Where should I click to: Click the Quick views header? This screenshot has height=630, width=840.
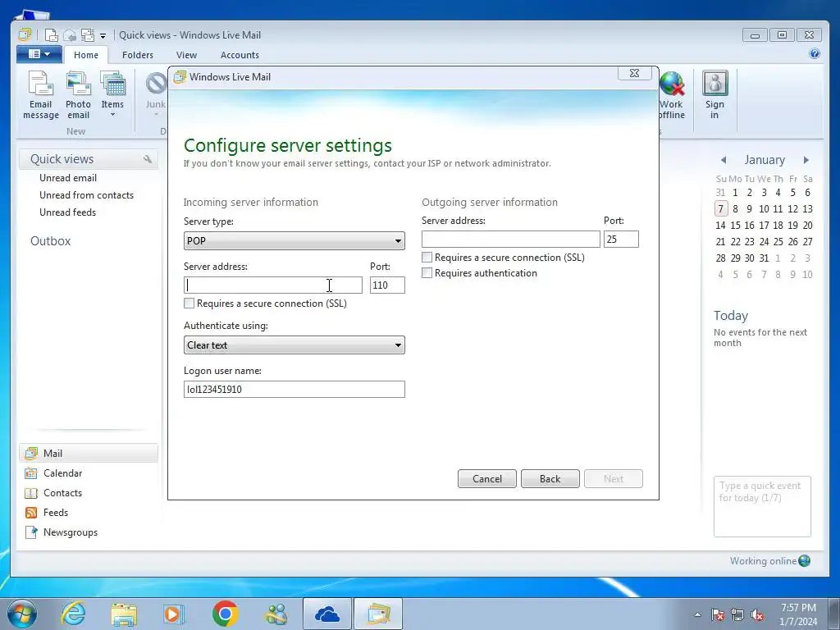coord(89,159)
